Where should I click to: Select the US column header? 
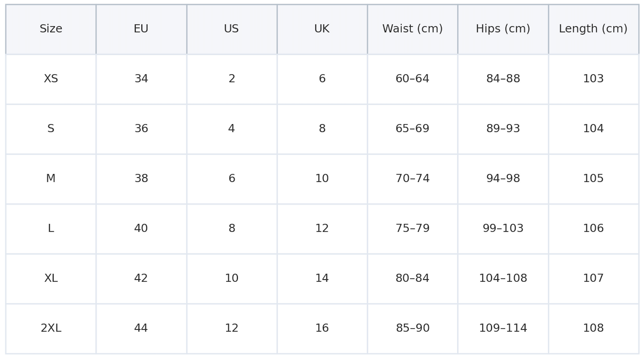[231, 29]
